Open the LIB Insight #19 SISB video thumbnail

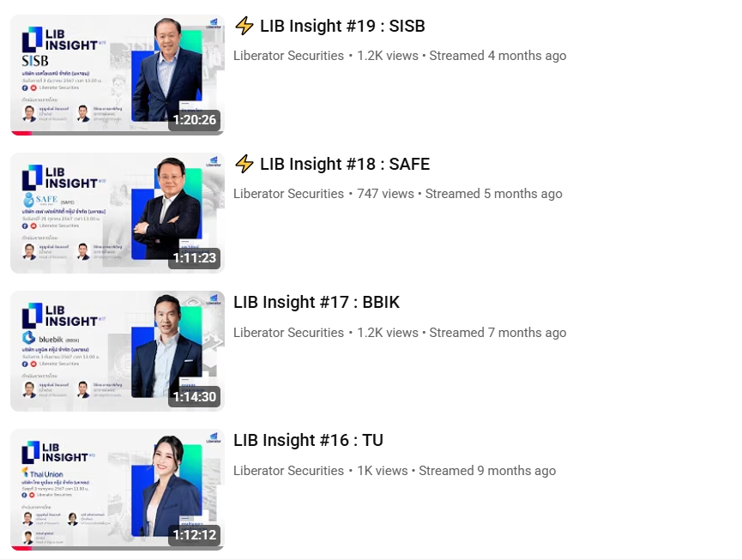click(x=118, y=75)
